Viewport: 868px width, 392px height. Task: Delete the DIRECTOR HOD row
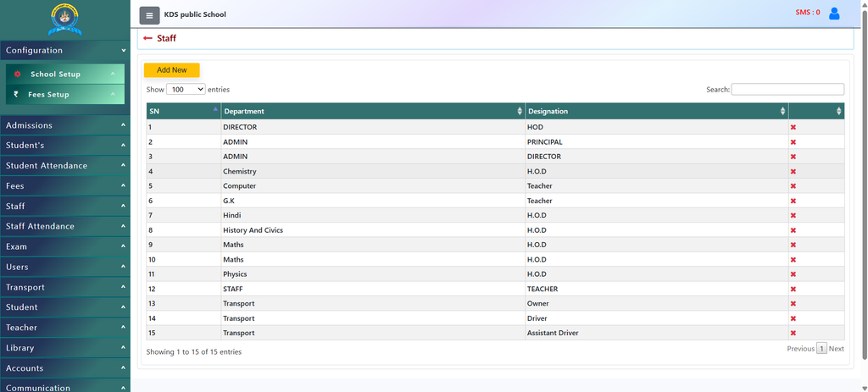point(793,127)
